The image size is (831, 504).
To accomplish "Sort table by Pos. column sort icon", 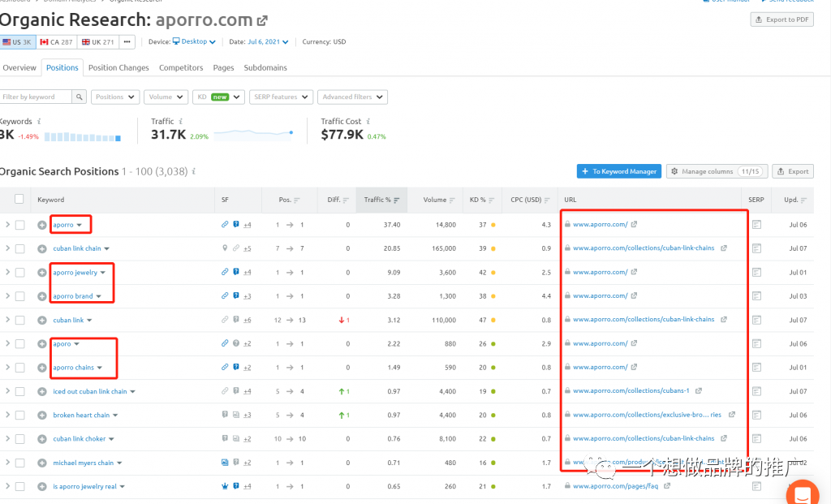I will [x=297, y=200].
